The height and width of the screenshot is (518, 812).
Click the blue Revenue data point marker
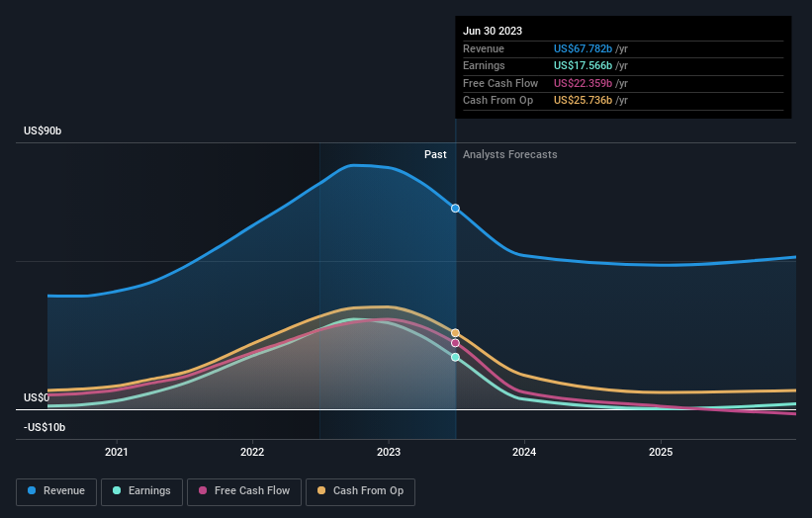pos(455,208)
